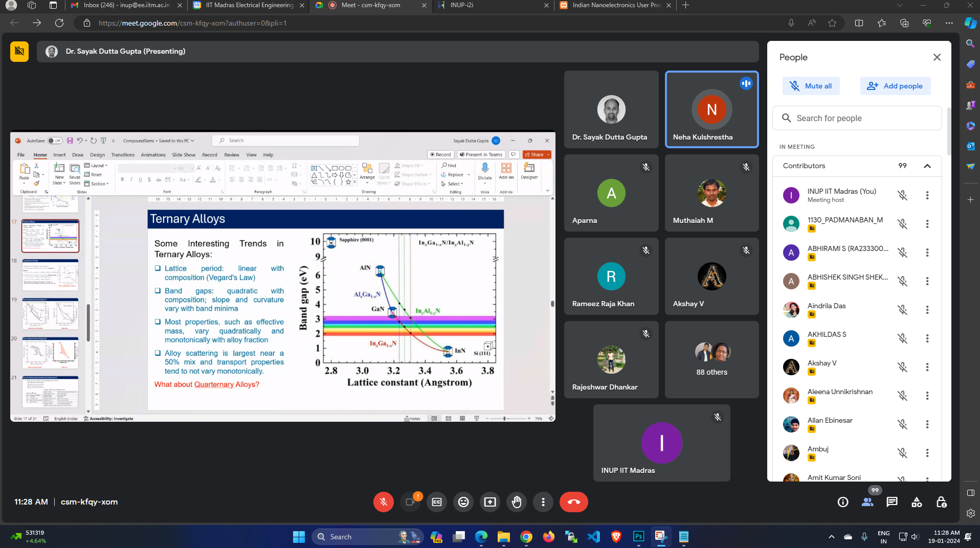Toggle the People panel icon
Viewport: 980px width, 548px height.
tap(867, 502)
